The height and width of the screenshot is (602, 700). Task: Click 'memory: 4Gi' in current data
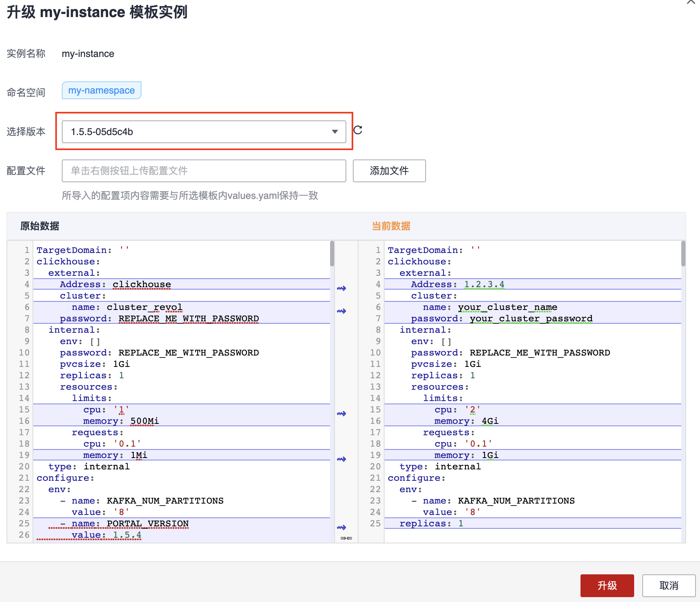click(x=467, y=421)
